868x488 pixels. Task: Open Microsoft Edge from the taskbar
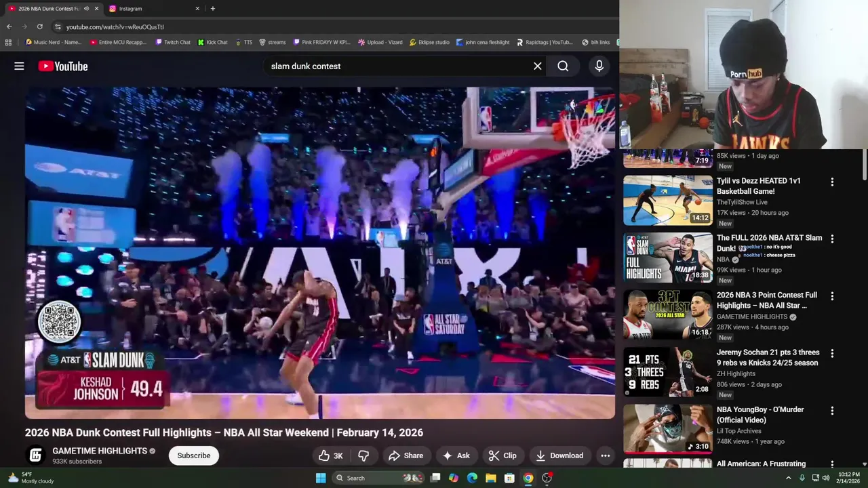click(472, 478)
